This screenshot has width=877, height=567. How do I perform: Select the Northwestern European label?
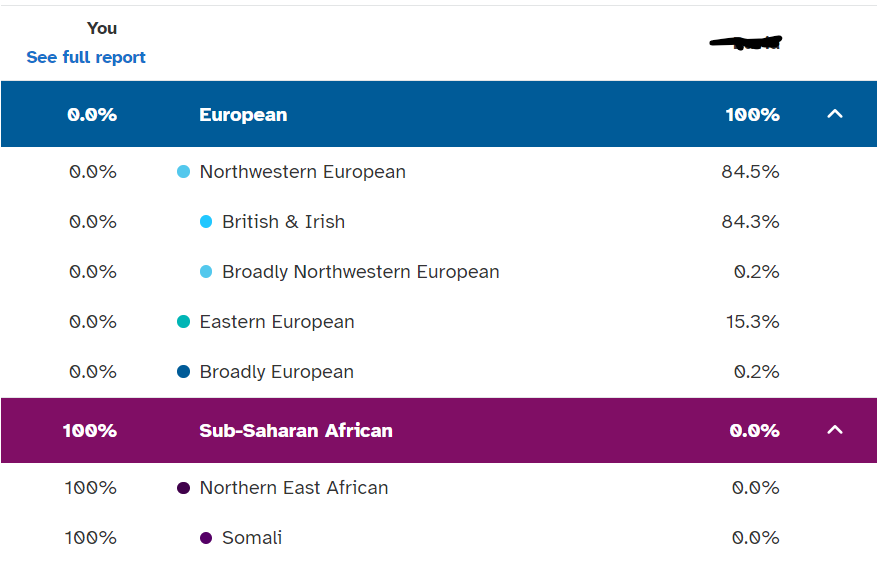(x=302, y=172)
